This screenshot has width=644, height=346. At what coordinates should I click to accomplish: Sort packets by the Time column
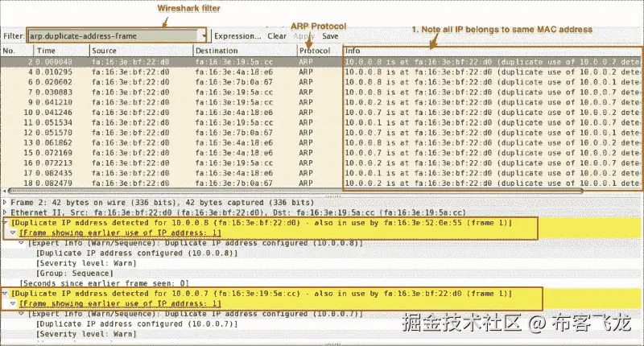tap(61, 51)
